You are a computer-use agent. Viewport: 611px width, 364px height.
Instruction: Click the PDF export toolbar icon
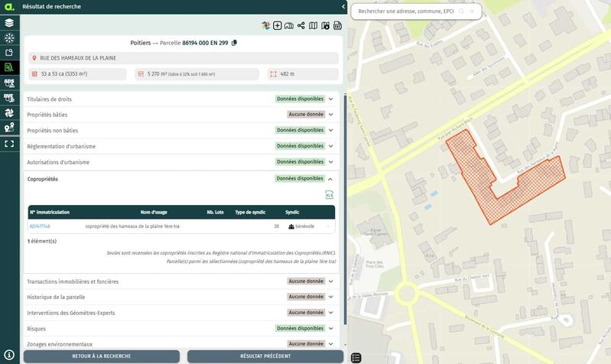point(337,26)
